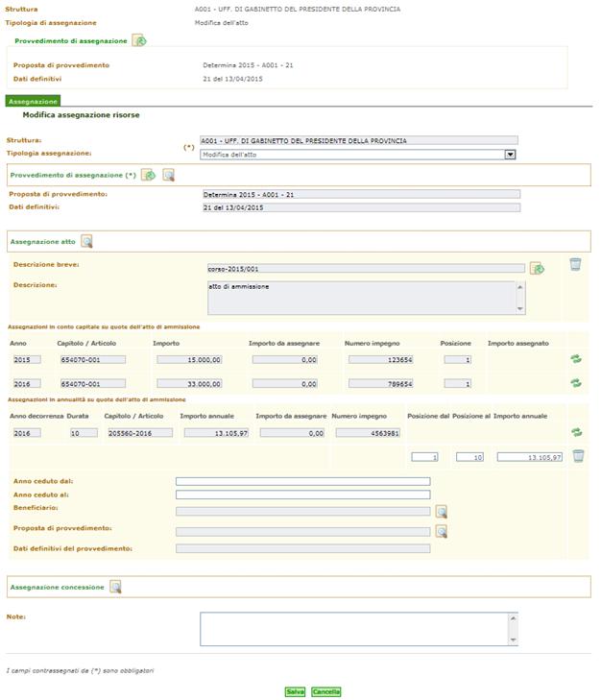Click the Dati definitivi field 21 del 13/04/2015
Image resolution: width=601 pixels, height=700 pixels.
(x=362, y=207)
